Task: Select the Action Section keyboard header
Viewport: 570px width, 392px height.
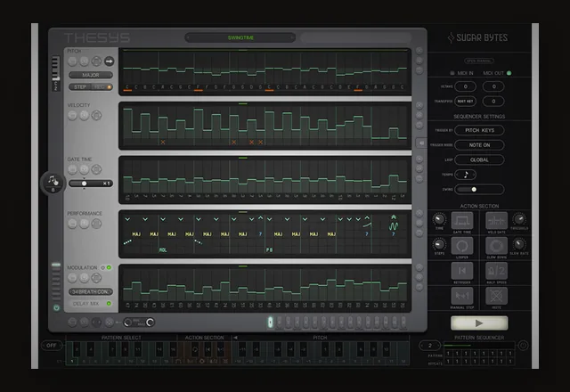Action: [204, 338]
